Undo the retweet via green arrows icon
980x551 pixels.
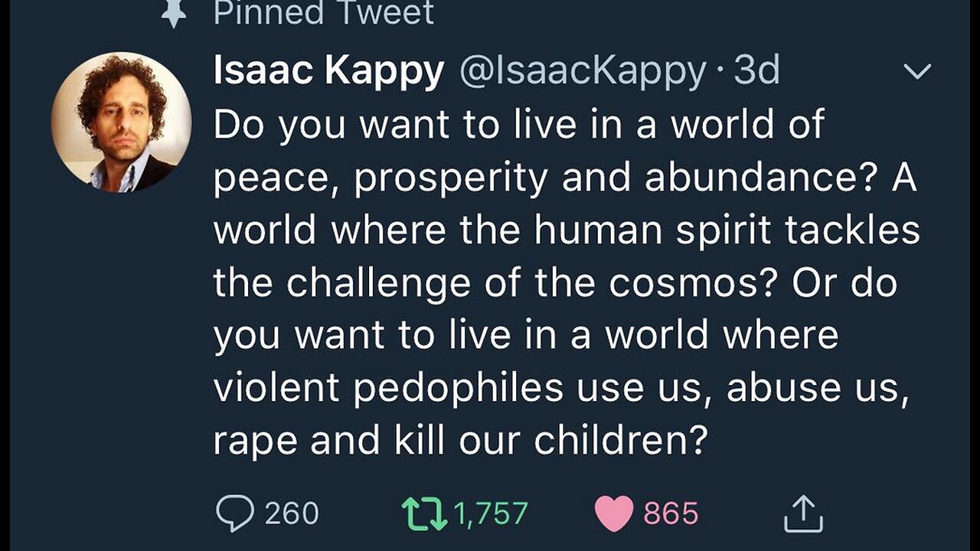point(425,514)
